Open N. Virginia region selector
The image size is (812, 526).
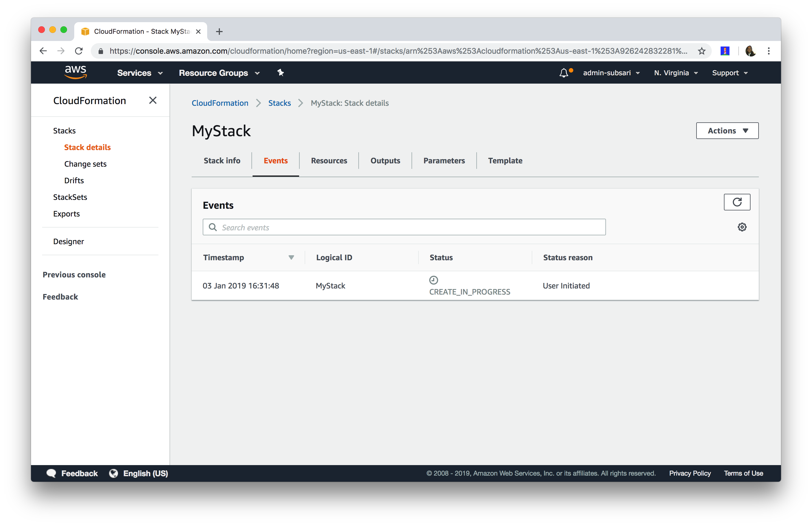[x=675, y=73]
